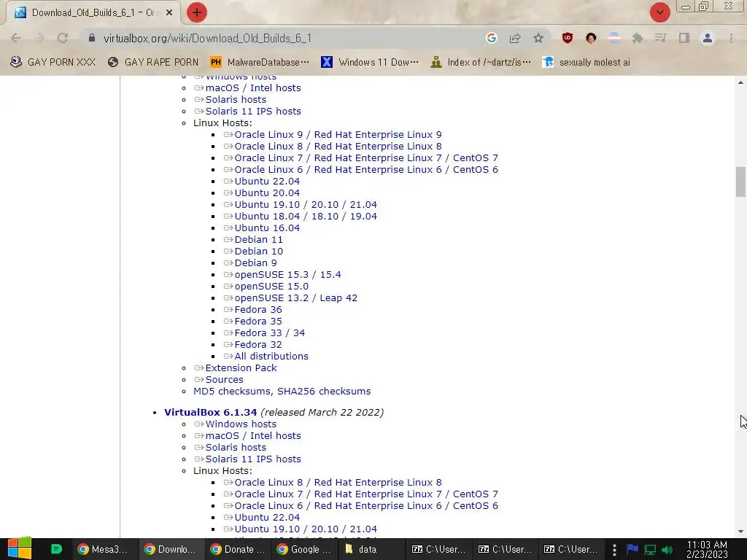Go back to the previous page
Screen dimensions: 747x560
point(16,38)
